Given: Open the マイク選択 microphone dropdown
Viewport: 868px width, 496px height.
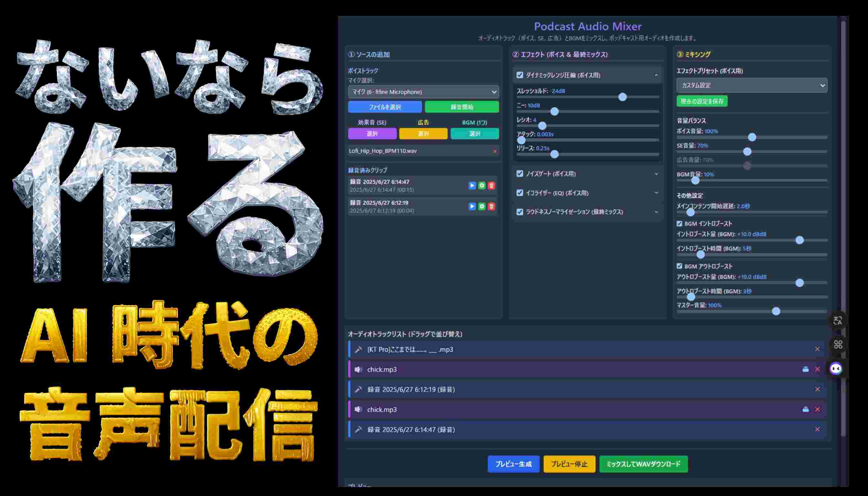Looking at the screenshot, I should 423,92.
